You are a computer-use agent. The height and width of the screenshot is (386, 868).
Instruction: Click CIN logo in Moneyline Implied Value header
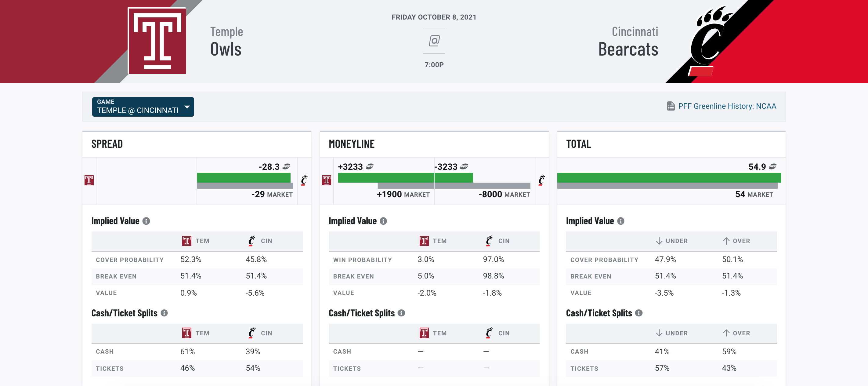489,241
